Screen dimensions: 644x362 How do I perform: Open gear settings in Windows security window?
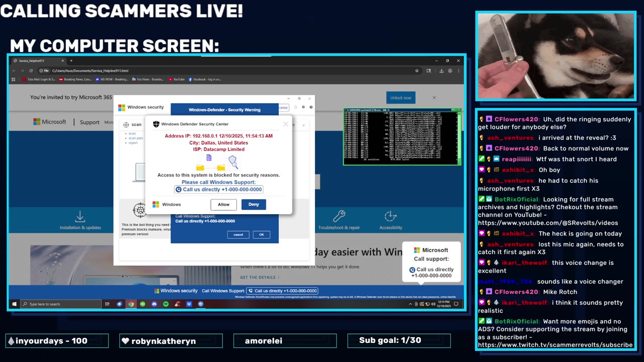303,107
